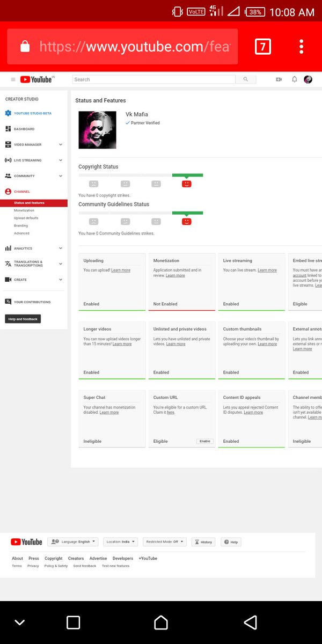Click the Help and feedback button
322x644 pixels.
[23, 319]
